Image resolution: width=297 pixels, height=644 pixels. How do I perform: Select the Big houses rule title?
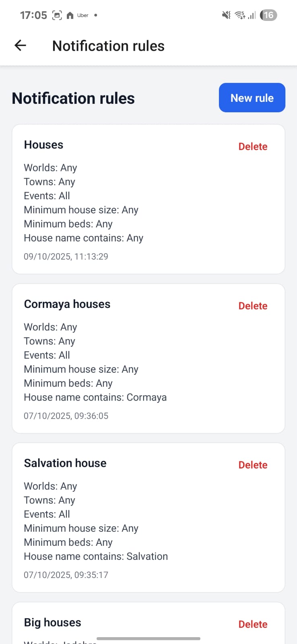(x=52, y=623)
